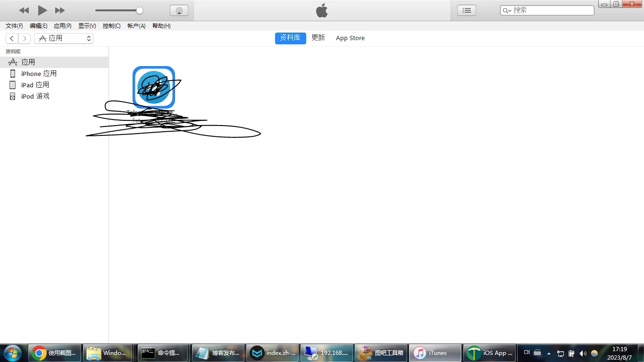
Task: Open the search field magnifier dropdown
Action: (x=507, y=10)
